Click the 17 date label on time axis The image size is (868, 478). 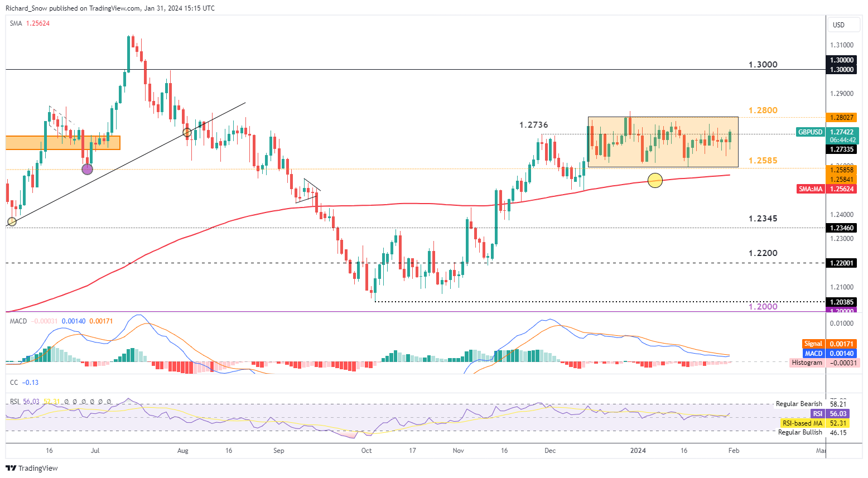point(412,450)
